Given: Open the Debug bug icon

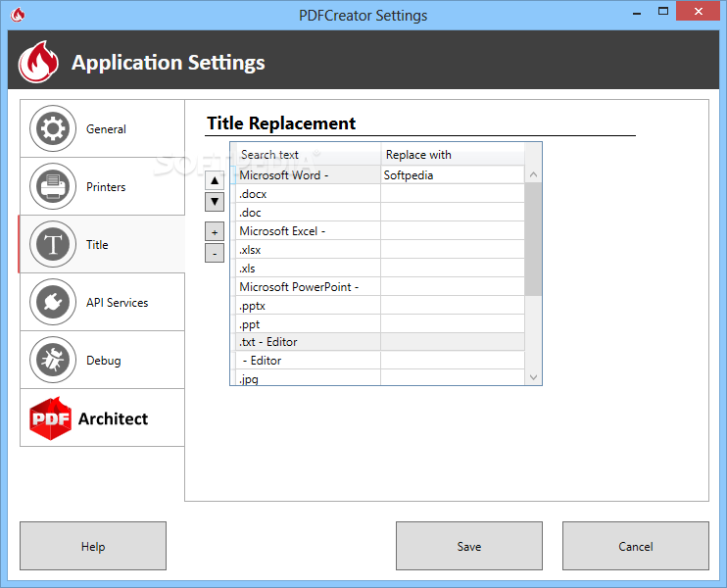Looking at the screenshot, I should click(53, 360).
